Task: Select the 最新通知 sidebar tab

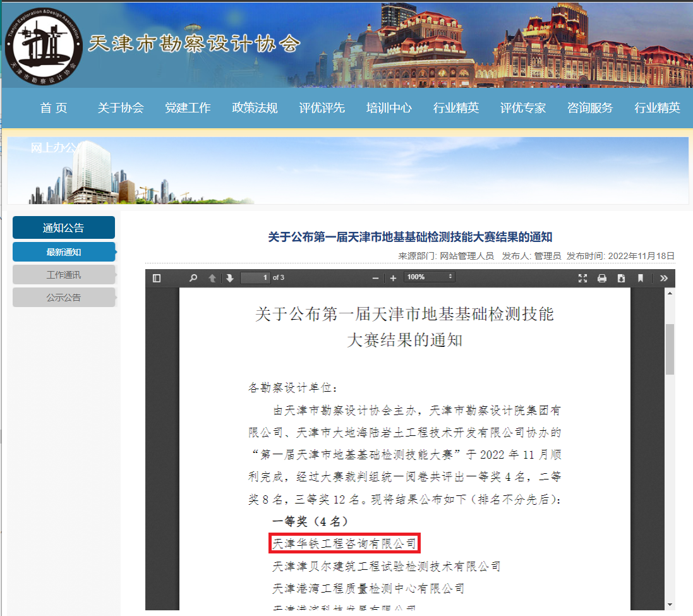Action: tap(64, 252)
